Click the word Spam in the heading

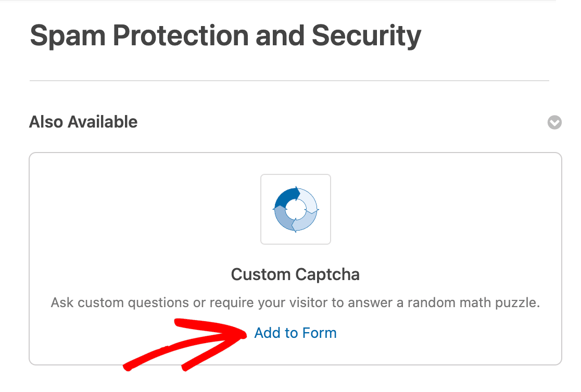(x=68, y=35)
